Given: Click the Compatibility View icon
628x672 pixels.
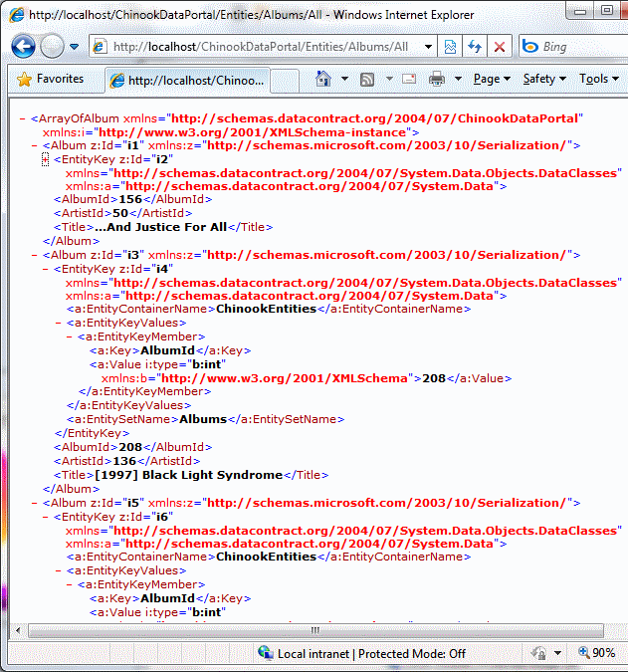Looking at the screenshot, I should pos(451,47).
